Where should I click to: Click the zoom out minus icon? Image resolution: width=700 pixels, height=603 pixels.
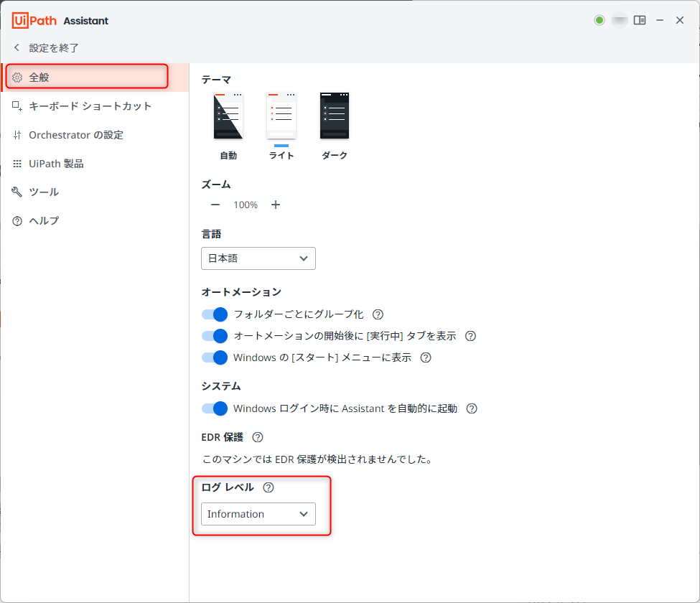pos(215,205)
